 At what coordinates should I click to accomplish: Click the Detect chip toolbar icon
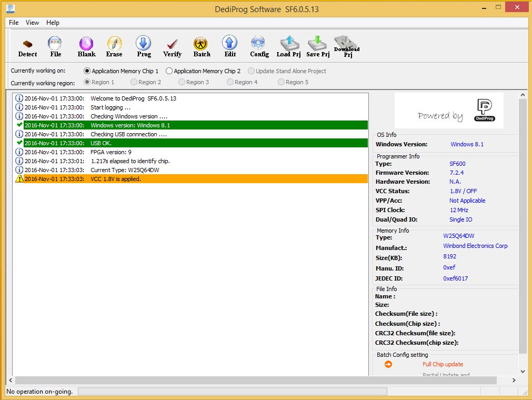27,46
